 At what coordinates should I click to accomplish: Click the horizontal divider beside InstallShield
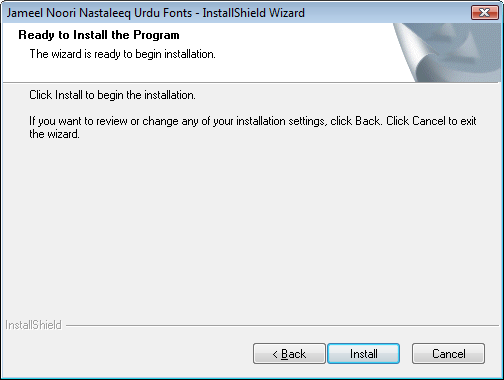[282, 325]
